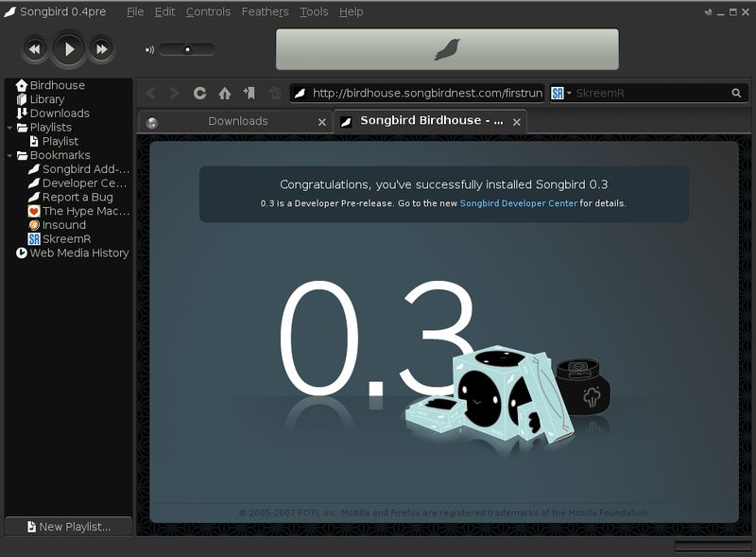Image resolution: width=756 pixels, height=557 pixels.
Task: Go to the home page icon
Action: coord(224,93)
